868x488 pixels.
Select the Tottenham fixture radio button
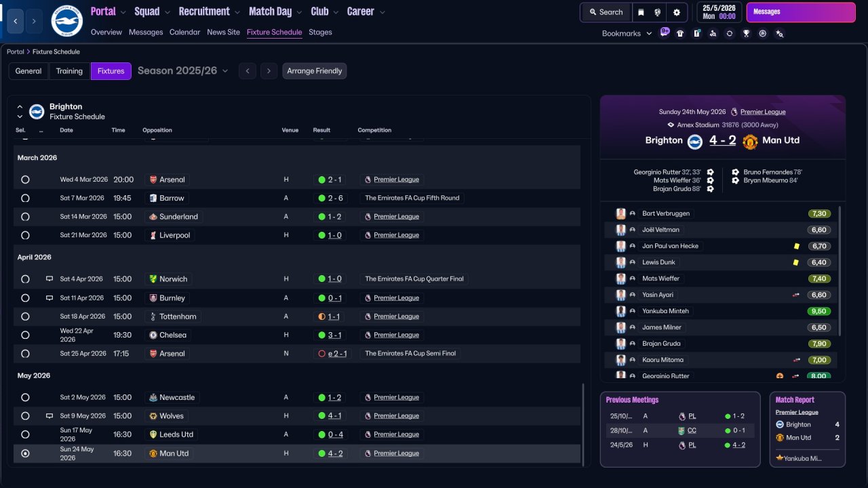pyautogui.click(x=25, y=317)
